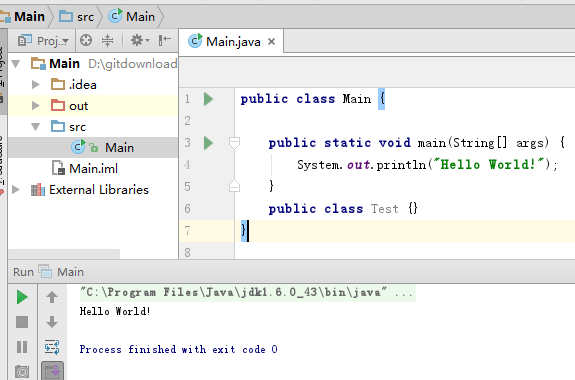This screenshot has height=380, width=575.
Task: Fold main method at line 3 marker
Action: 234,143
